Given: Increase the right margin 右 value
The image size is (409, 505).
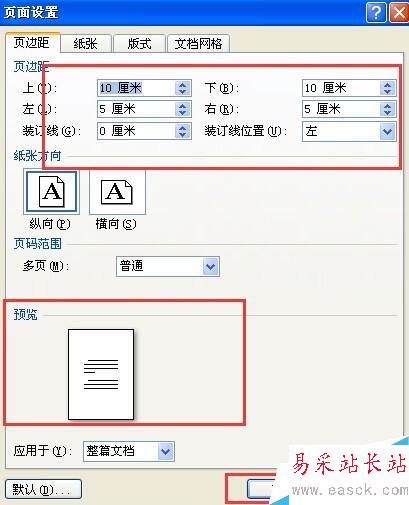Looking at the screenshot, I should pos(387,105).
